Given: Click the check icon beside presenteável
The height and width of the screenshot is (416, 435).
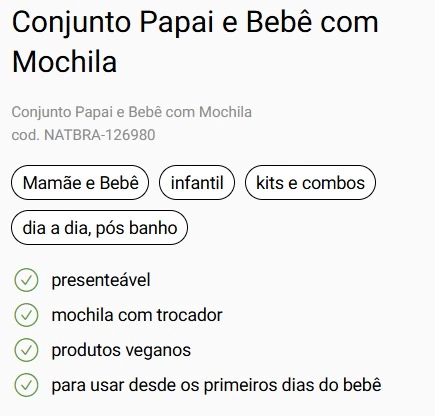Looking at the screenshot, I should click(x=26, y=280).
